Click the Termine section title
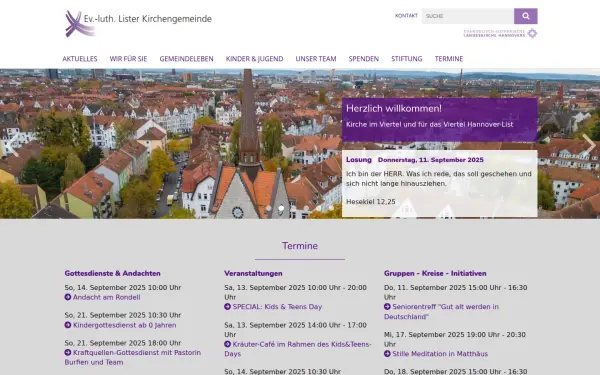 (300, 246)
